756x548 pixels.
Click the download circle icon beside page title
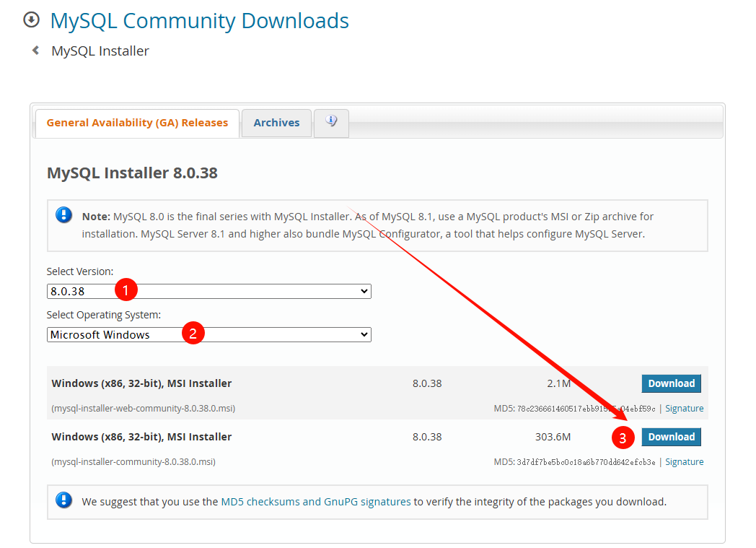coord(31,19)
